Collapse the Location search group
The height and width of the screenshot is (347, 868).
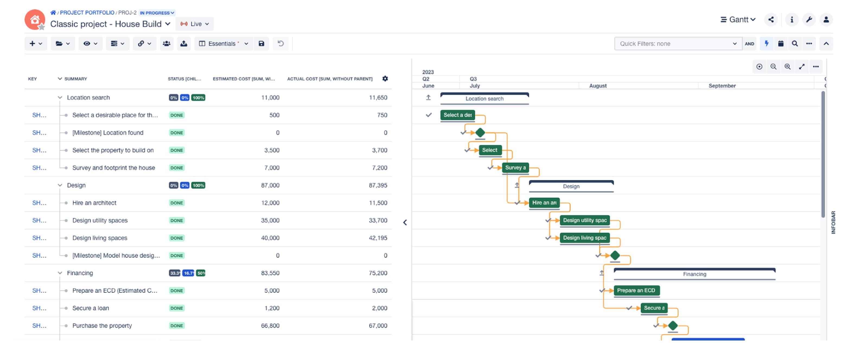[60, 98]
